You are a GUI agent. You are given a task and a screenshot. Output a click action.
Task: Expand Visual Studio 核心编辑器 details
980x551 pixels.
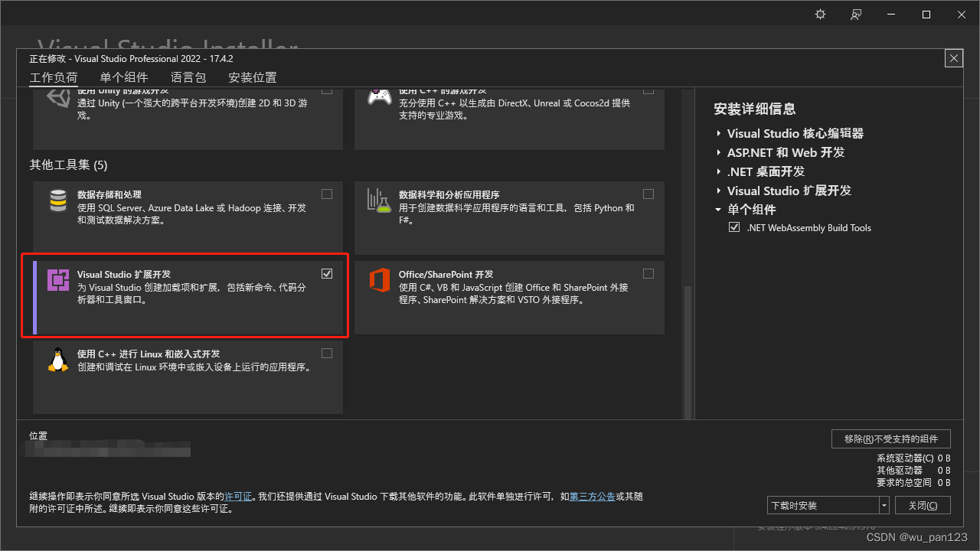[717, 133]
